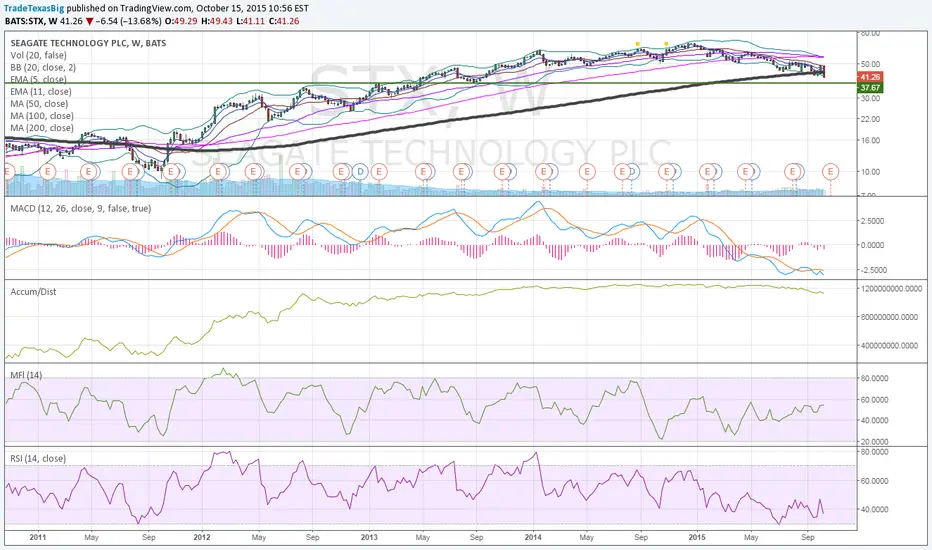The width and height of the screenshot is (932, 550).
Task: Click the 30.00 price axis label
Action: click(870, 98)
